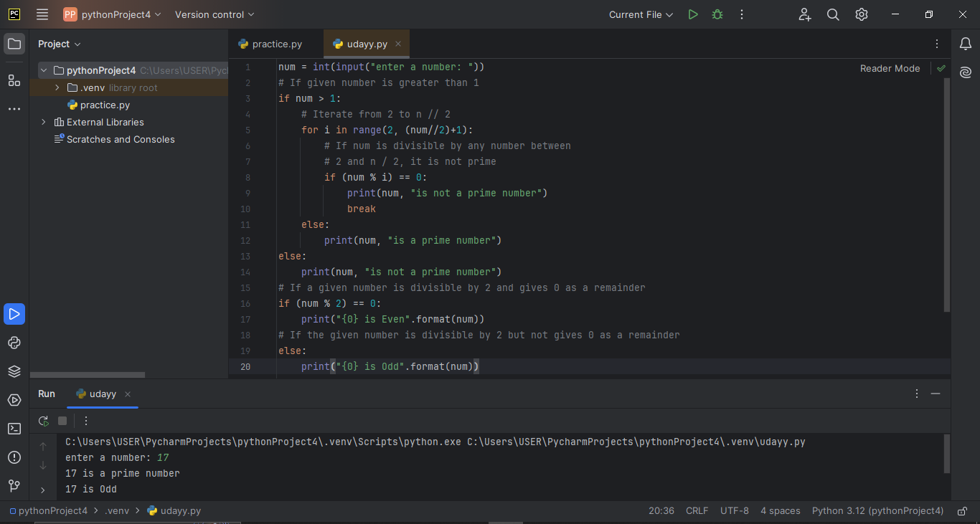Open the Services tool window icon
The image size is (980, 524).
[x=14, y=400]
